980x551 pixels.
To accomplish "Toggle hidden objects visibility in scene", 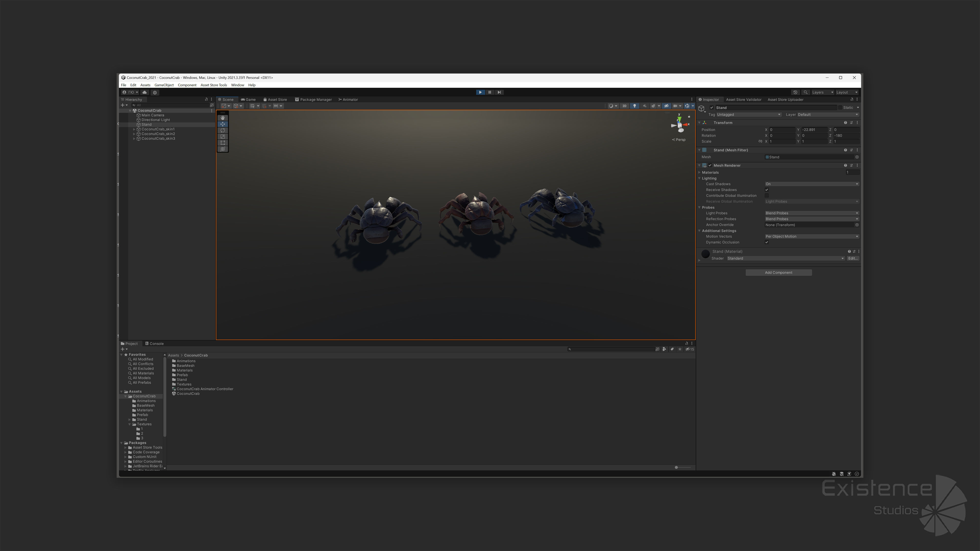I will [666, 106].
